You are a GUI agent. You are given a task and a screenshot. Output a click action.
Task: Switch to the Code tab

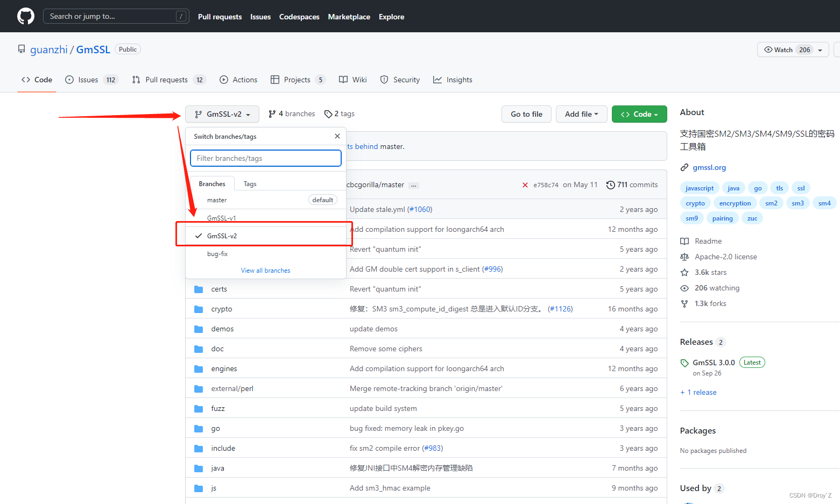37,80
